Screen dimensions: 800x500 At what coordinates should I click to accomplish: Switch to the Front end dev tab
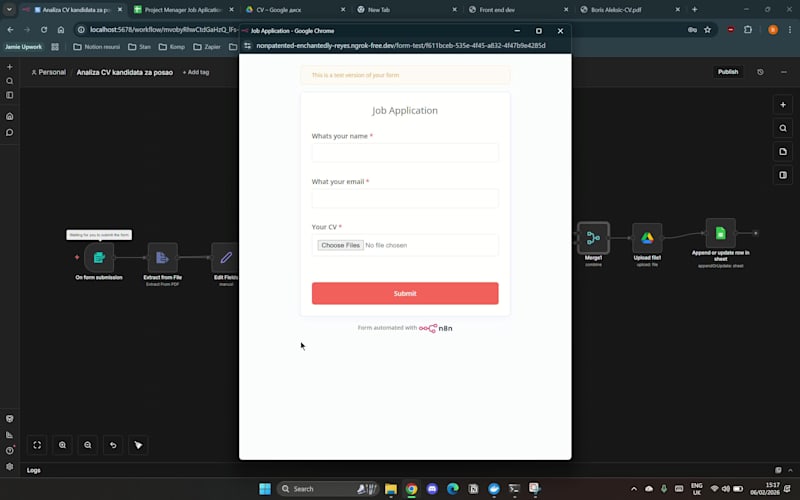point(518,10)
